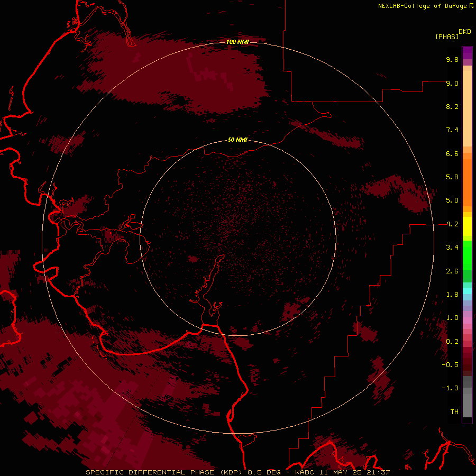Click the purple top segment of the color bar
Viewport: 476px width, 476px height.
click(467, 53)
